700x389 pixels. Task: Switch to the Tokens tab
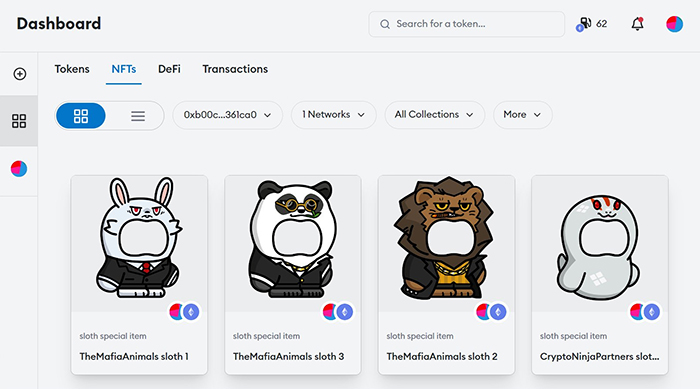(72, 69)
